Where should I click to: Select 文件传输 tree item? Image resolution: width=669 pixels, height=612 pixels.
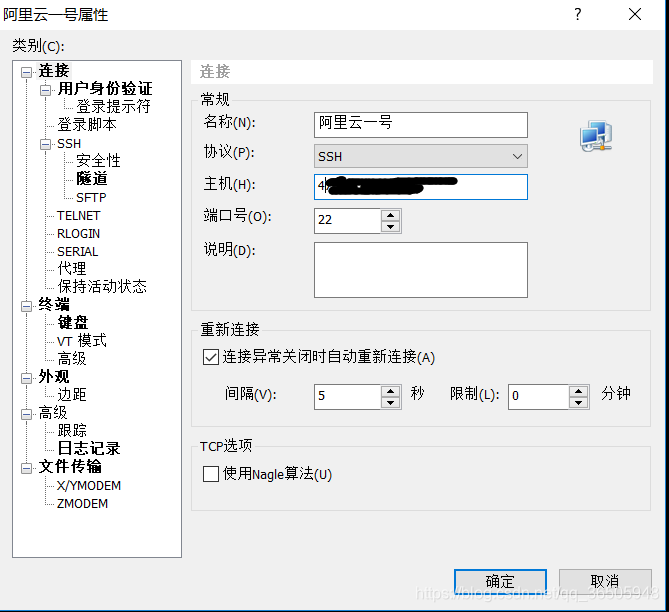(x=70, y=466)
